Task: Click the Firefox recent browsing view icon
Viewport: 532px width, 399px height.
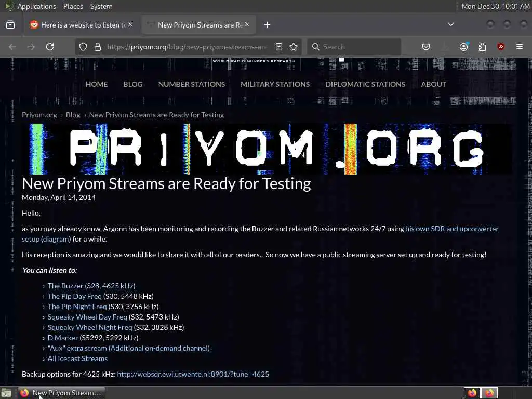Action: (10, 25)
